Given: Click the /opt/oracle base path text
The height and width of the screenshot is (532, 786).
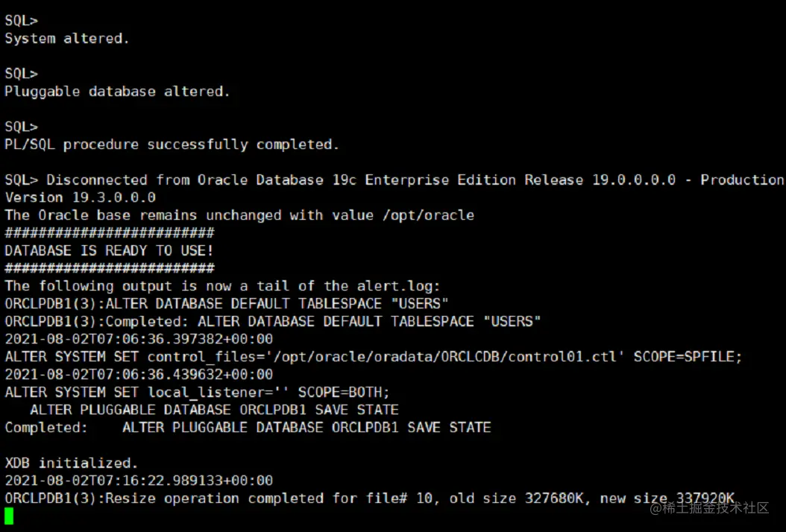Looking at the screenshot, I should (427, 215).
